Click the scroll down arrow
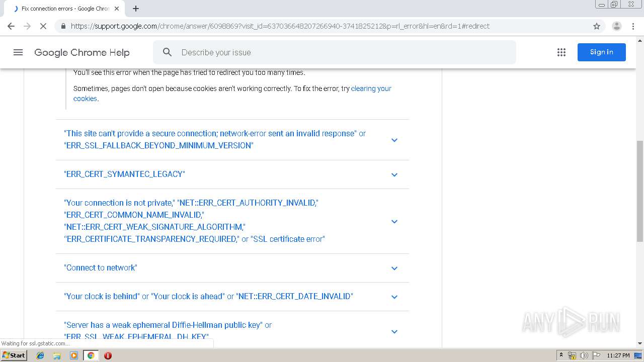 point(639,343)
